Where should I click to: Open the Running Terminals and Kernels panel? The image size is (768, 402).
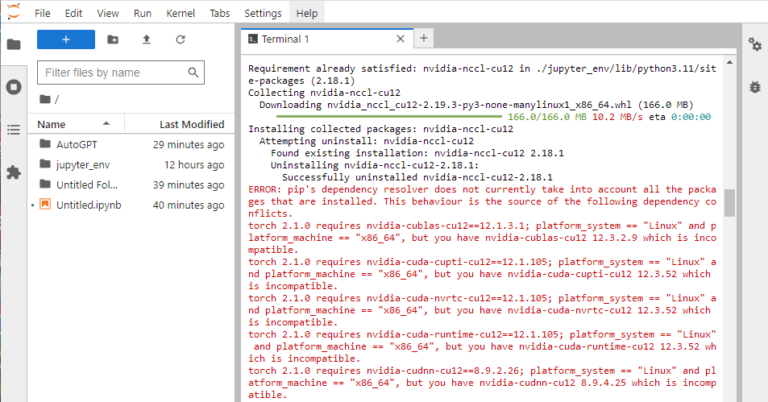coord(14,87)
